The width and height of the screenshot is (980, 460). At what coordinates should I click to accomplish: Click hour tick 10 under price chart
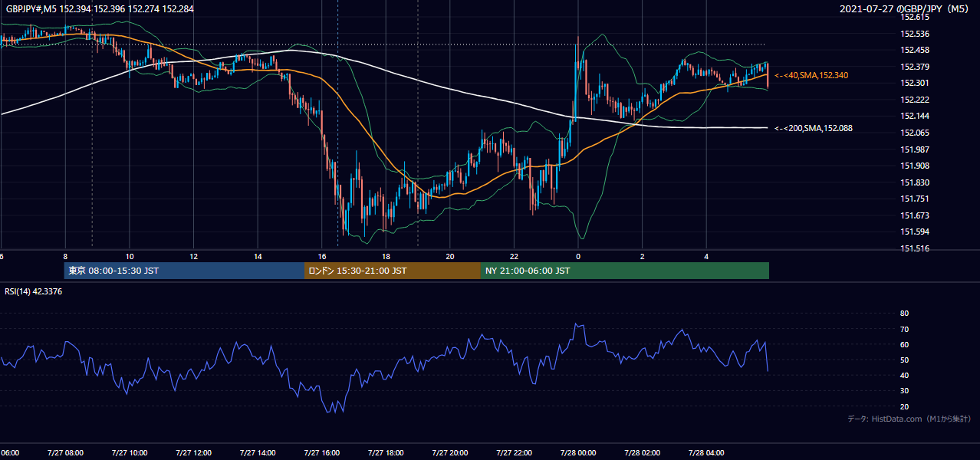(x=130, y=257)
